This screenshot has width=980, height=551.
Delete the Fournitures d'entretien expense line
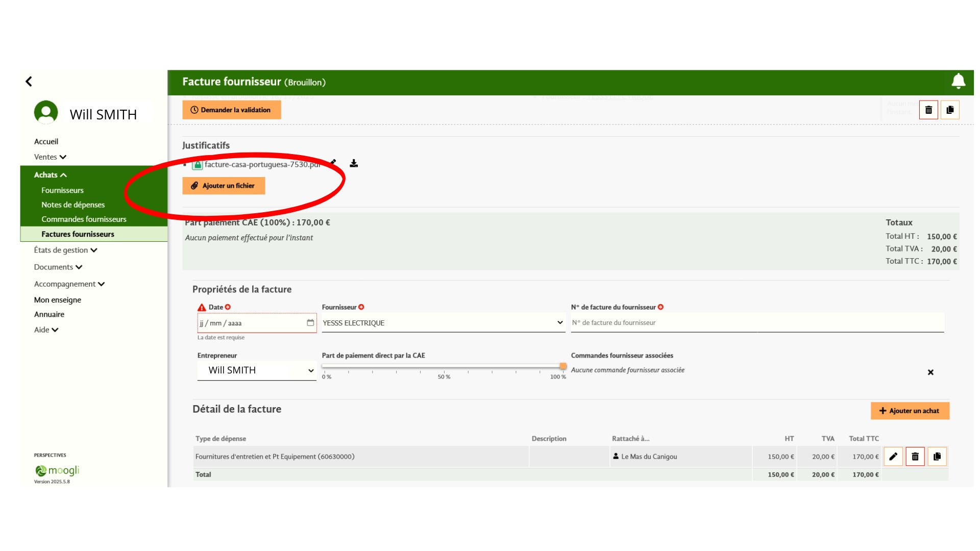[x=915, y=457]
